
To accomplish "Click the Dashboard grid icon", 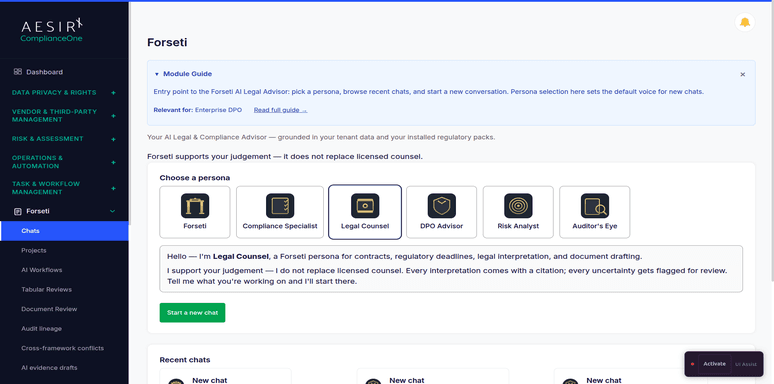I will click(x=18, y=72).
